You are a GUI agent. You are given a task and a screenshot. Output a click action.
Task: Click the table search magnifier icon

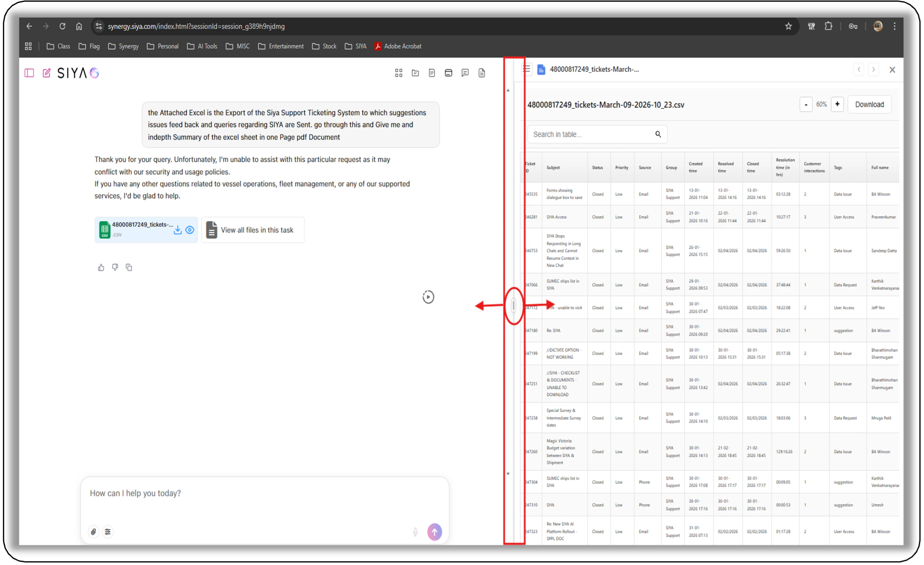(x=658, y=134)
